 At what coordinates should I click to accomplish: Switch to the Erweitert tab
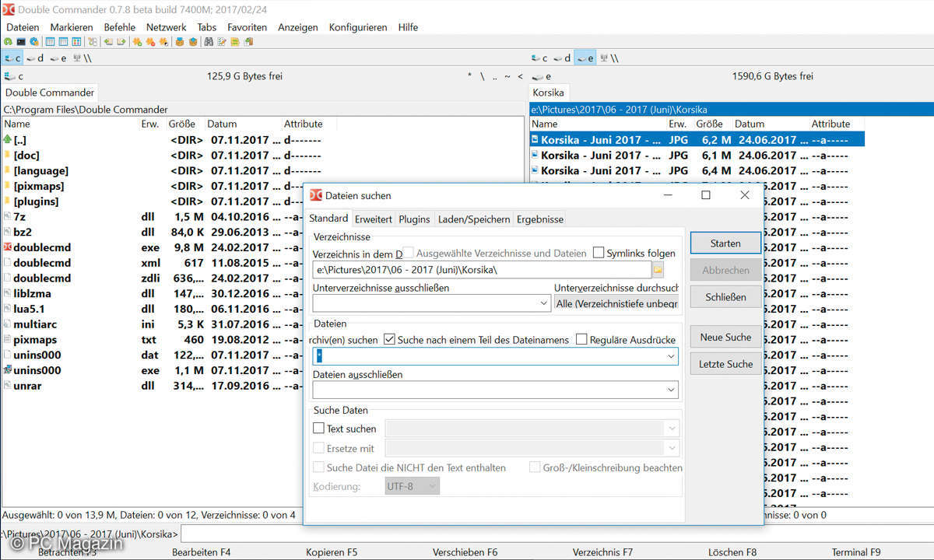[x=374, y=219]
